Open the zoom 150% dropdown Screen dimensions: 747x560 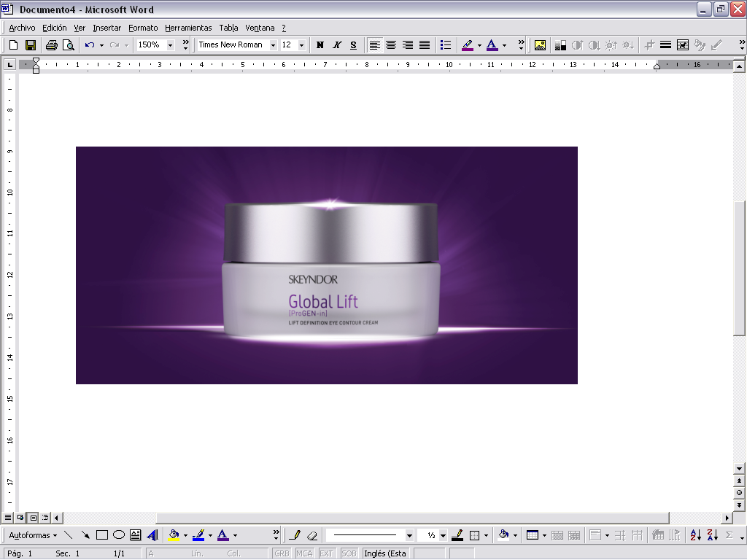(170, 44)
